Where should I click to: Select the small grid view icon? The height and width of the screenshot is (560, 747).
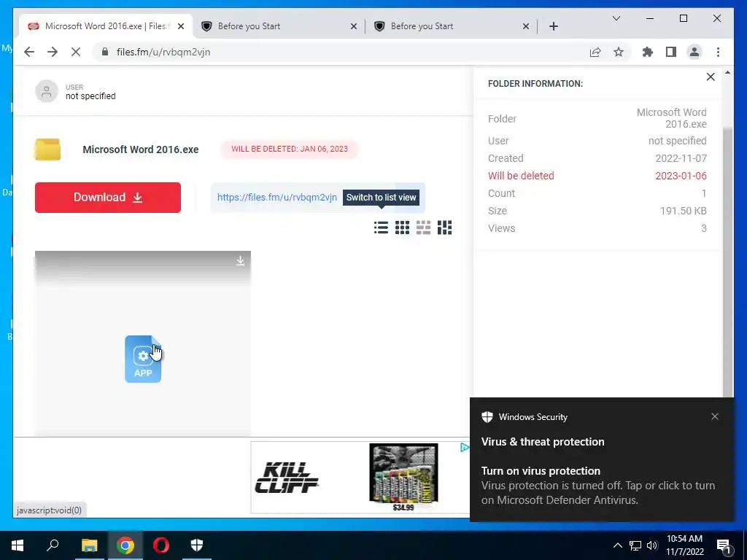point(402,227)
